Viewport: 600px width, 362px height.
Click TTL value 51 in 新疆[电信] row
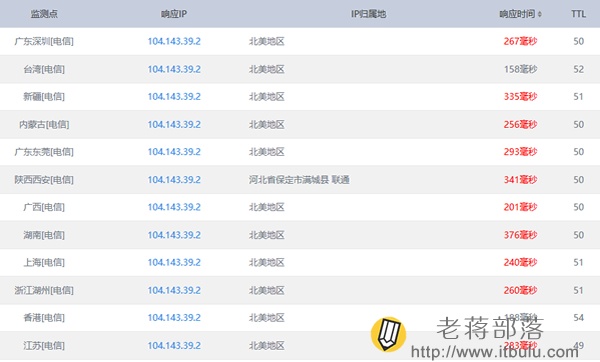[579, 96]
